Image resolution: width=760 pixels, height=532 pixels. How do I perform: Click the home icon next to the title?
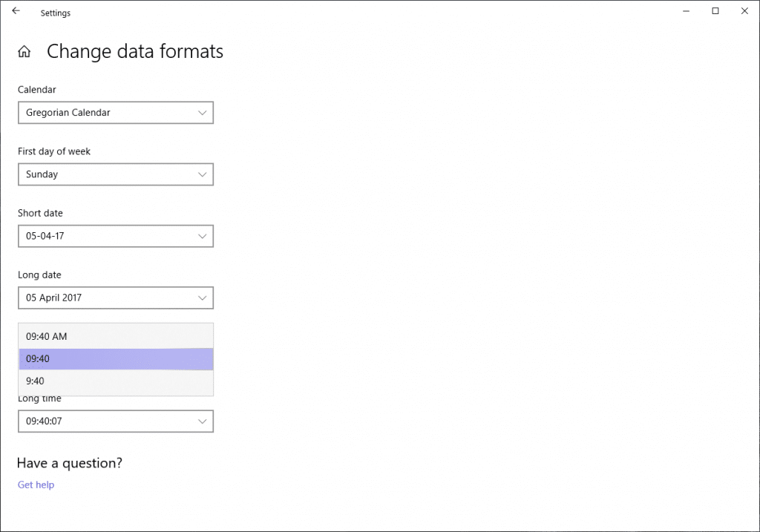click(x=24, y=50)
